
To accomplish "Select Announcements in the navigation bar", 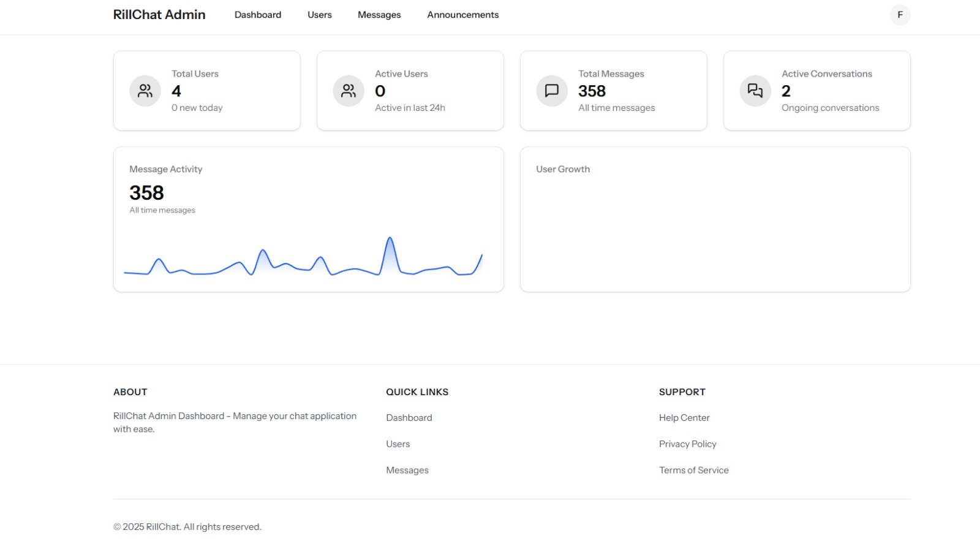I will 463,15.
